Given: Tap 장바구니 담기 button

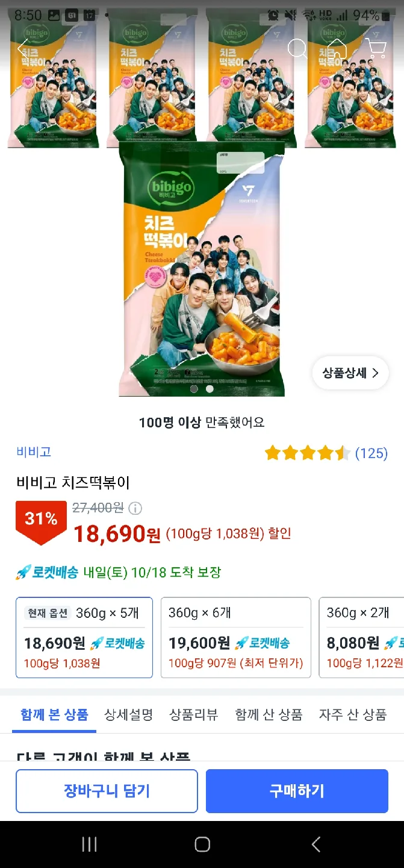Looking at the screenshot, I should [x=107, y=791].
